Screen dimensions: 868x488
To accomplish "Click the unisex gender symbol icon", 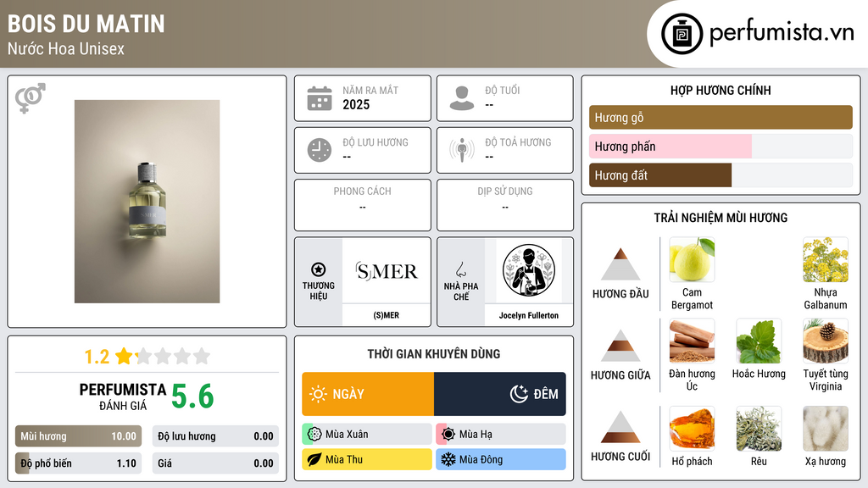I will pos(30,98).
